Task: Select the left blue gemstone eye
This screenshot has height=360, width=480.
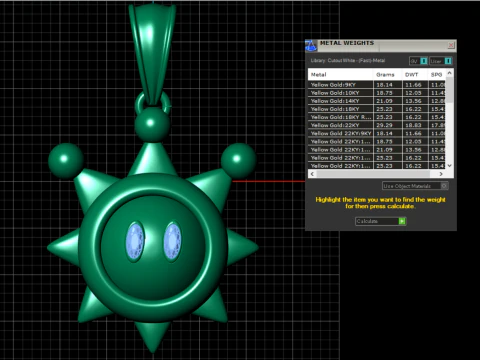Action: (x=135, y=241)
